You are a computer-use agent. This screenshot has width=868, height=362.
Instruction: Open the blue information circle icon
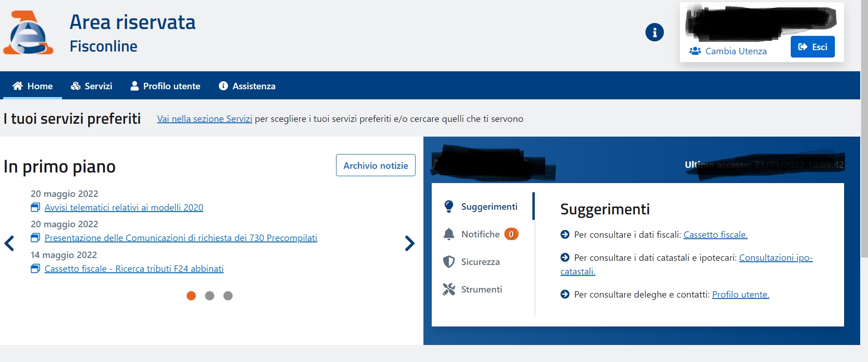tap(654, 32)
